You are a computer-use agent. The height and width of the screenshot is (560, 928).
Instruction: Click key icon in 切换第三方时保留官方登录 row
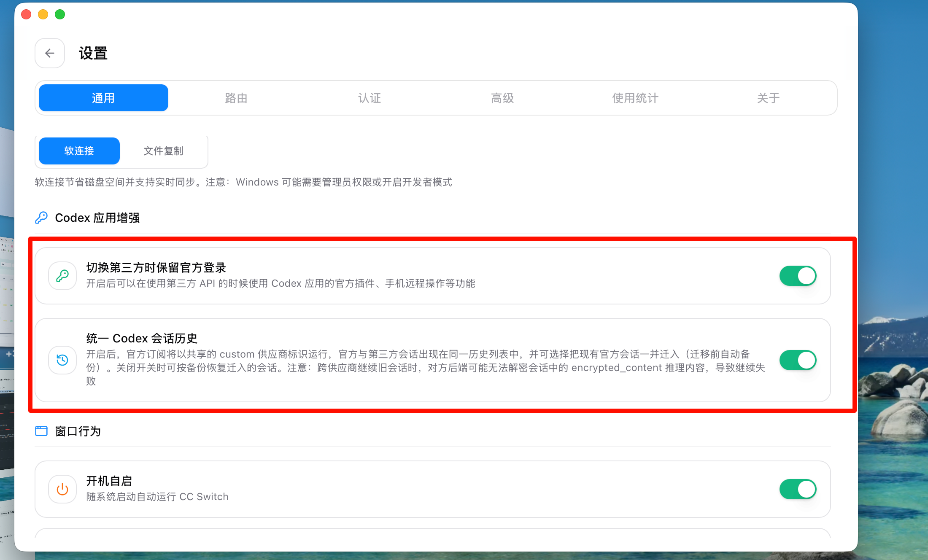[x=62, y=276]
